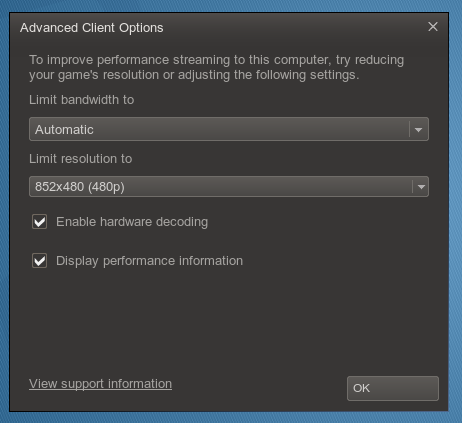Select the 852x480 text in resolution field

60,187
